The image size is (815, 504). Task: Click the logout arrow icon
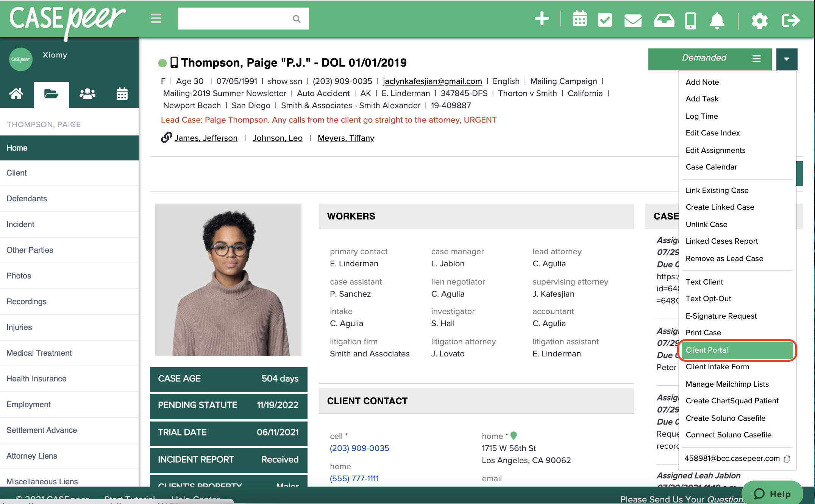coord(791,20)
